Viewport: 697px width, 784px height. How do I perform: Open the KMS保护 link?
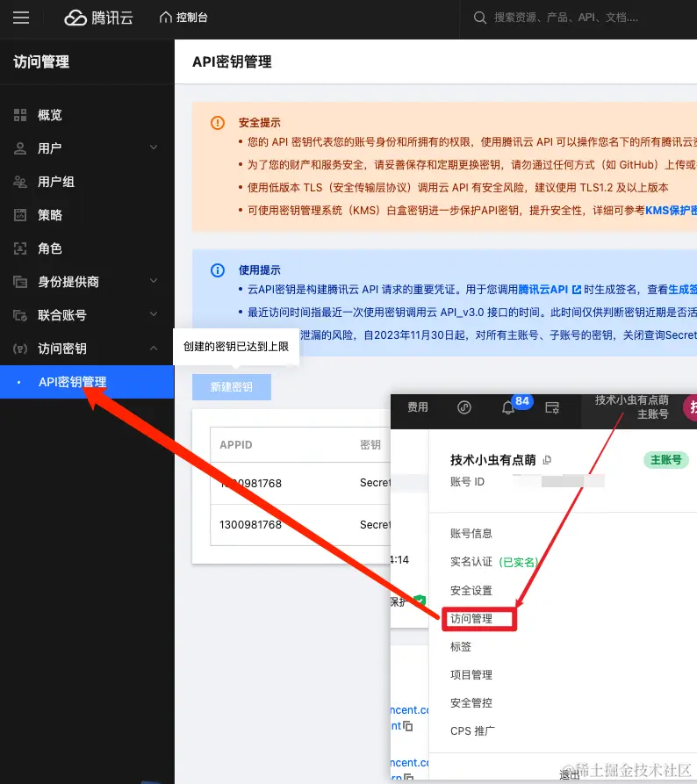point(671,211)
